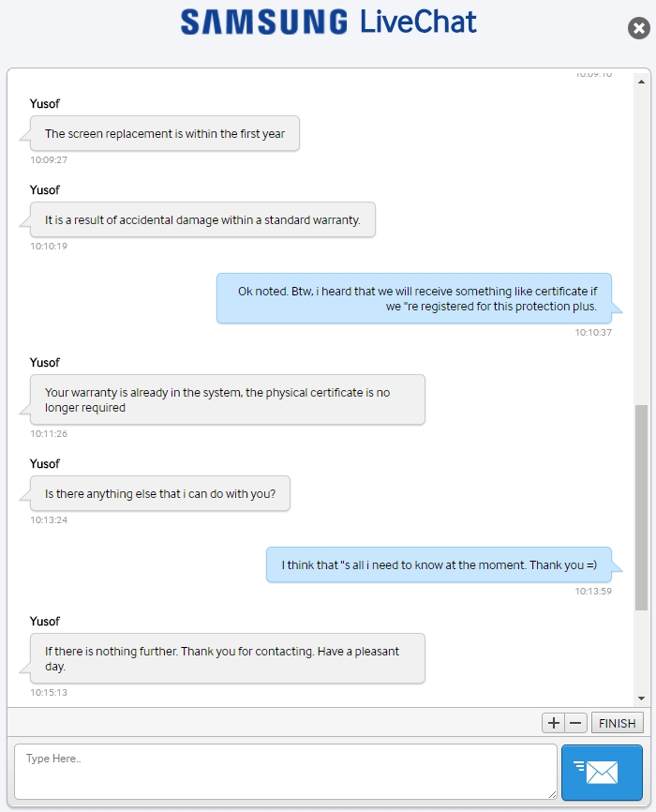The image size is (656, 812).
Task: Click the 'accidental damage within a standard warranty' bubble
Action: [x=202, y=220]
